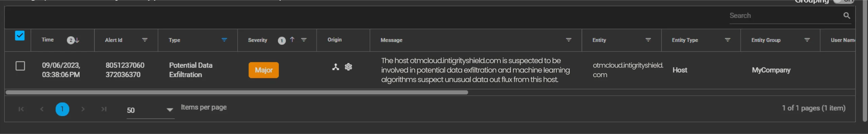Go to page 1 button

click(x=62, y=109)
